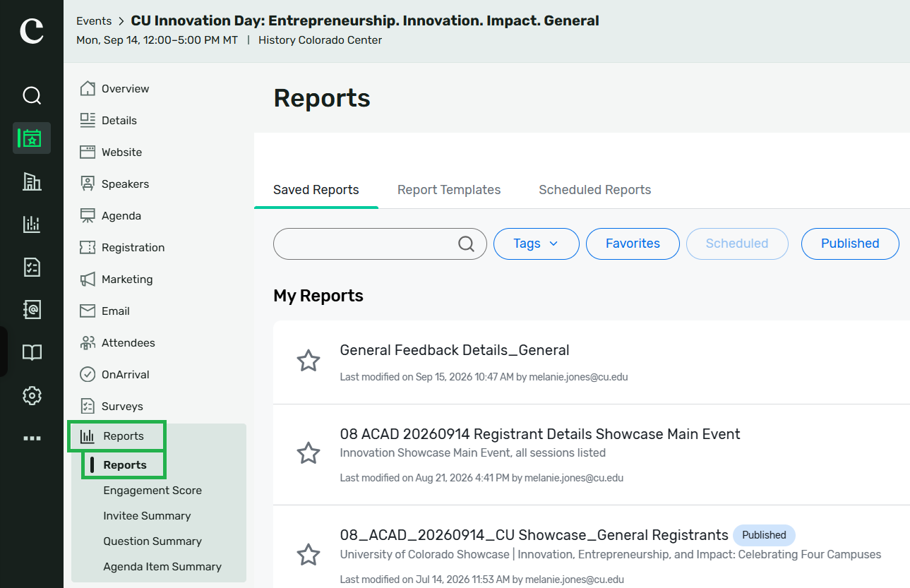Click the envelope icon beside Email
Viewport: 910px width, 588px height.
[x=88, y=311]
